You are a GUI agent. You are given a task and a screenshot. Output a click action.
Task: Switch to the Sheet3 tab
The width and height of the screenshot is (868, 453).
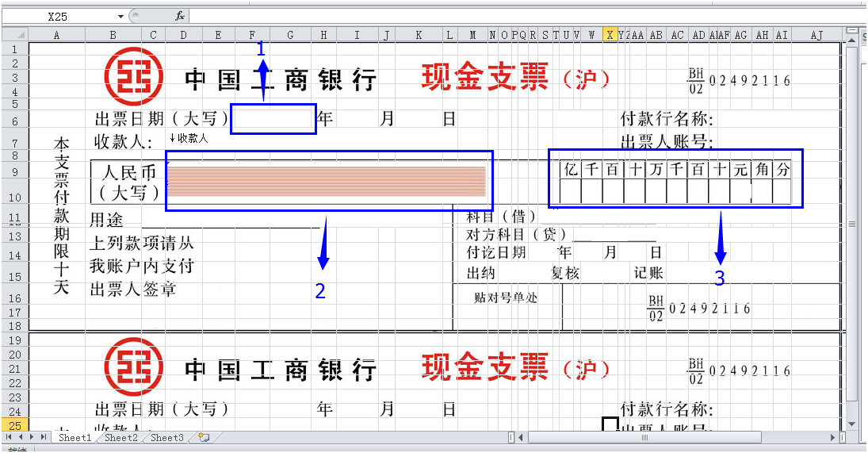(166, 437)
